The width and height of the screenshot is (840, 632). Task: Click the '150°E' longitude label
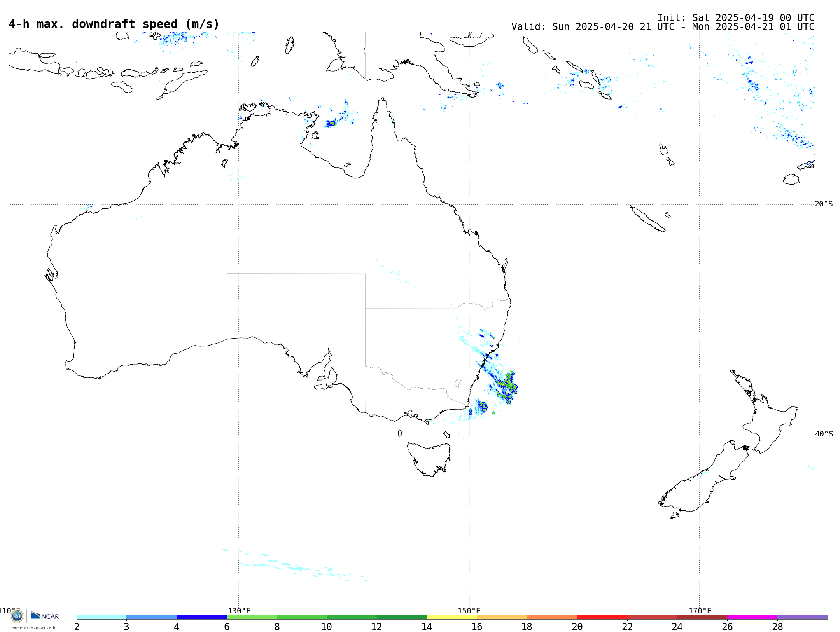(x=469, y=611)
